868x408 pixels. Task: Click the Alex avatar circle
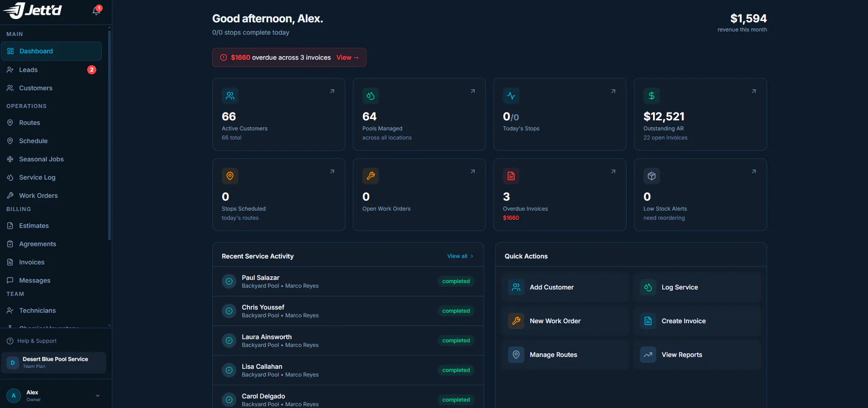tap(14, 396)
